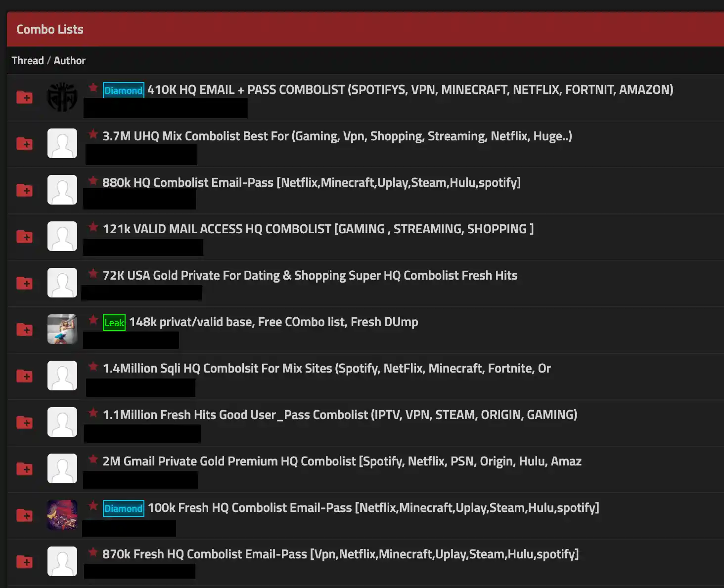
Task: Open the Combo Lists section header
Action: pos(50,30)
